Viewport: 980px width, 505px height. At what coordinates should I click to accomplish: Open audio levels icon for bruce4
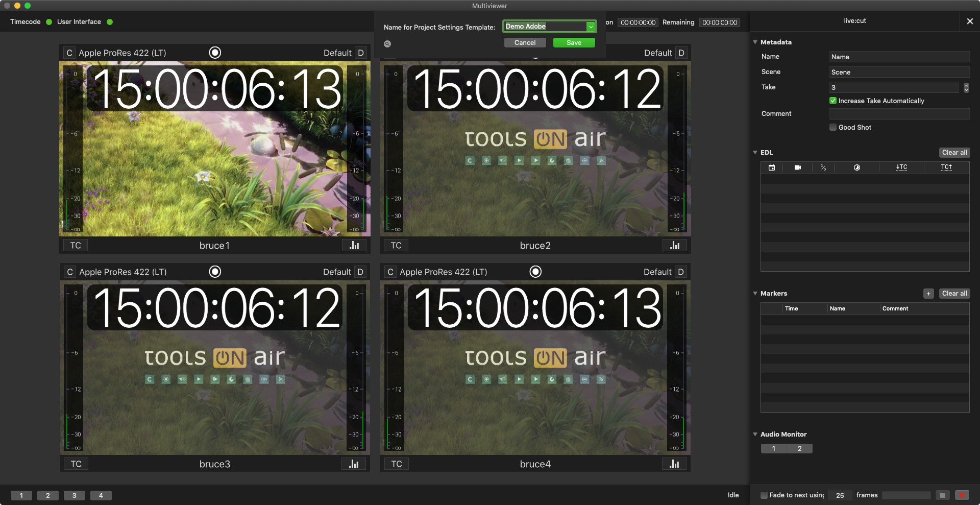click(675, 464)
